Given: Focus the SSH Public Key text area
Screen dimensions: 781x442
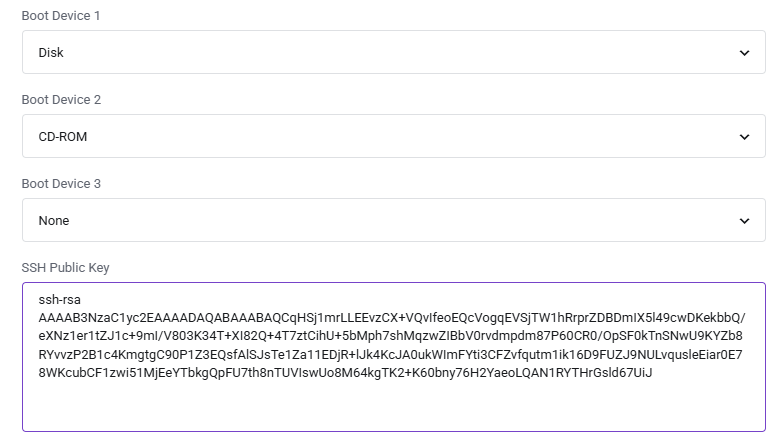Looking at the screenshot, I should pyautogui.click(x=393, y=357).
